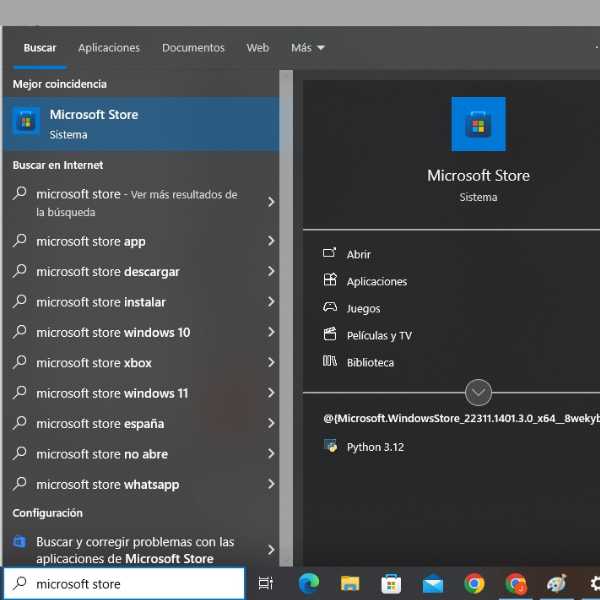Expand the Más dropdown filter
Screen dimensions: 600x600
[307, 47]
